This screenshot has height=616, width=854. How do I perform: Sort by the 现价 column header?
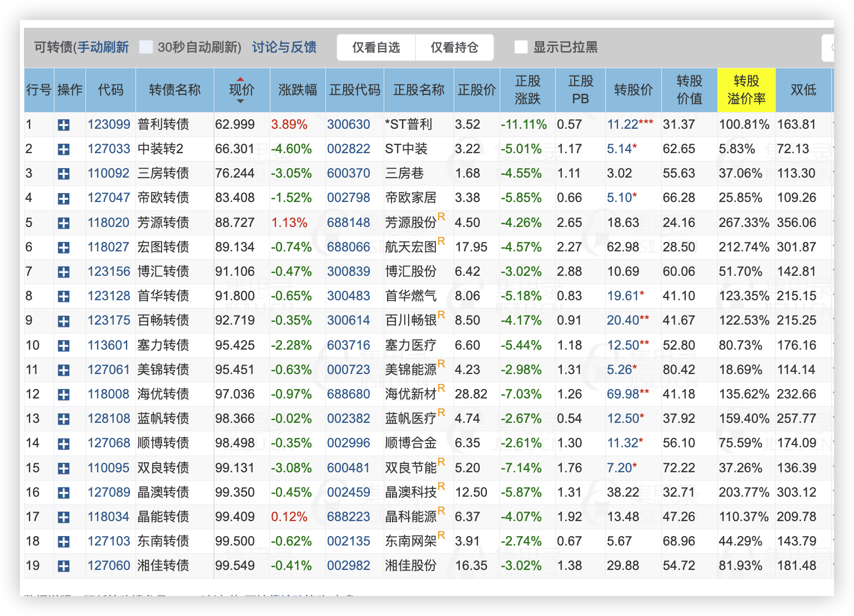click(x=242, y=90)
